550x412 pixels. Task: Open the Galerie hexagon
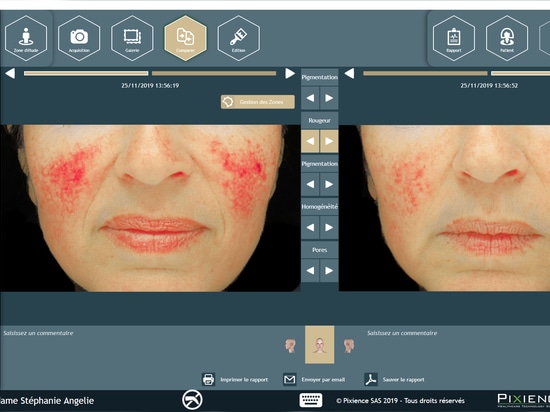[x=132, y=38]
